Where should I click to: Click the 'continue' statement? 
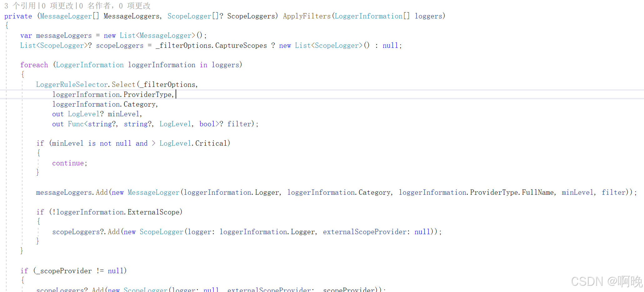click(68, 163)
